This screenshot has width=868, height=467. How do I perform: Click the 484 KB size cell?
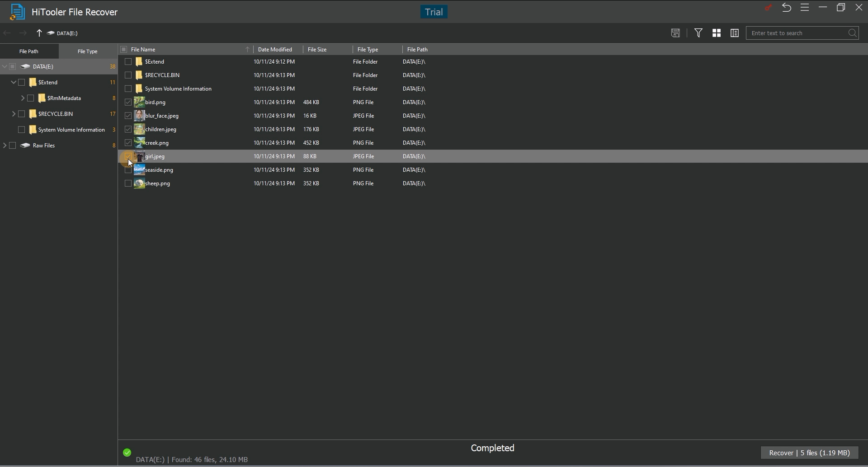pos(311,102)
